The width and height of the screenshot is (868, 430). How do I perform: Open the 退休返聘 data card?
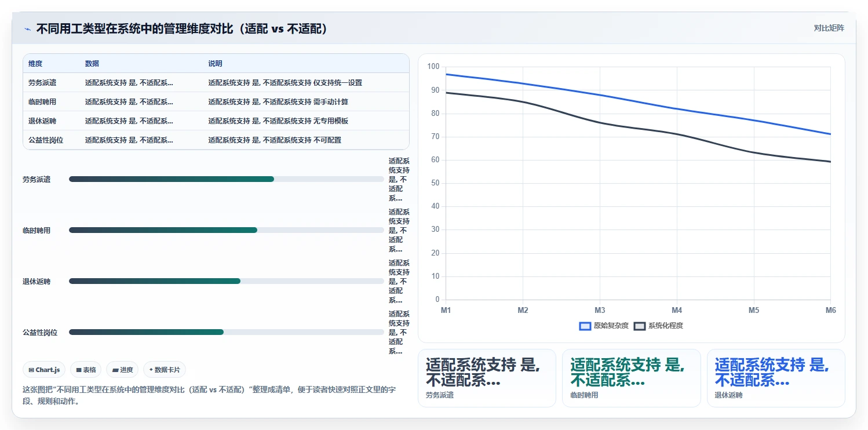tap(776, 378)
